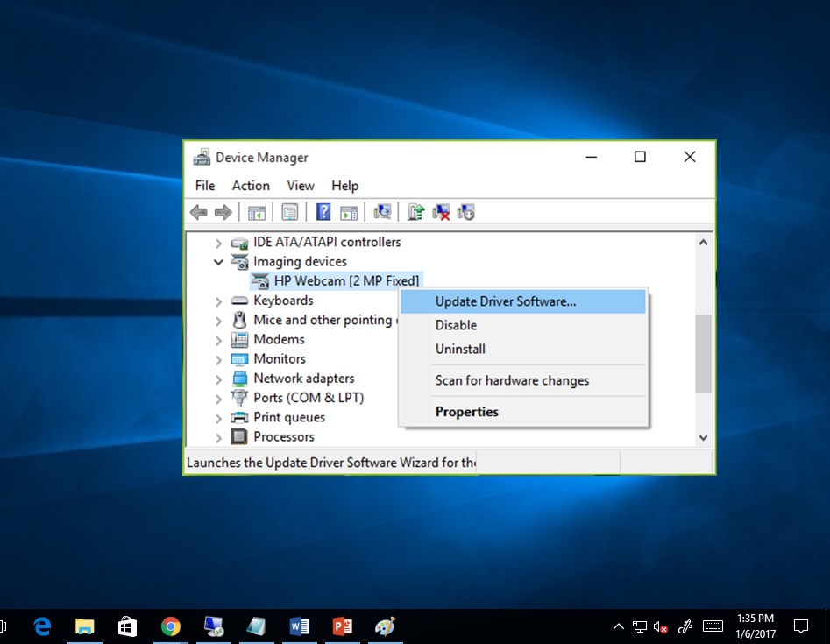Open Google Chrome from the taskbar
This screenshot has height=644, width=830.
point(170,626)
